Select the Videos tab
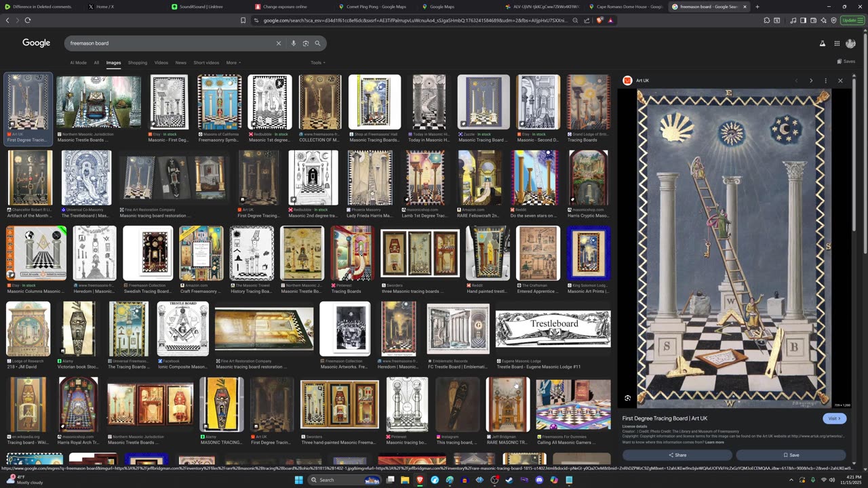 pyautogui.click(x=161, y=62)
